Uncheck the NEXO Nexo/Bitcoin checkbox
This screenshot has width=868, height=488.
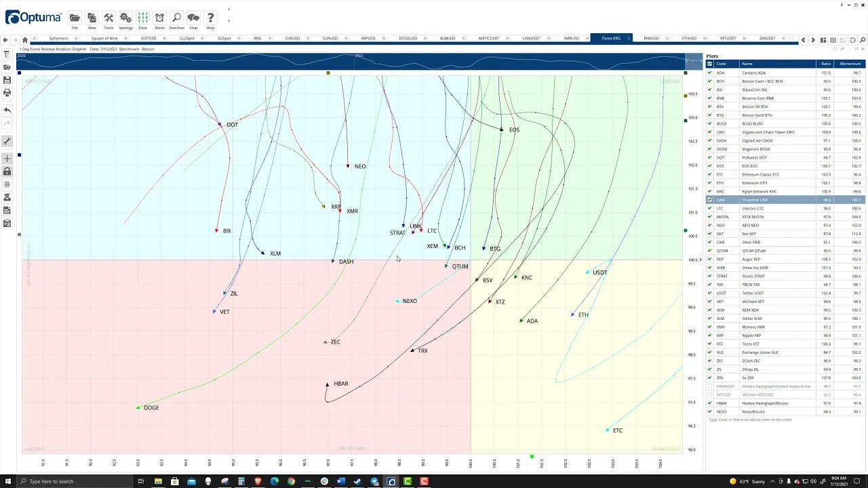pos(710,411)
